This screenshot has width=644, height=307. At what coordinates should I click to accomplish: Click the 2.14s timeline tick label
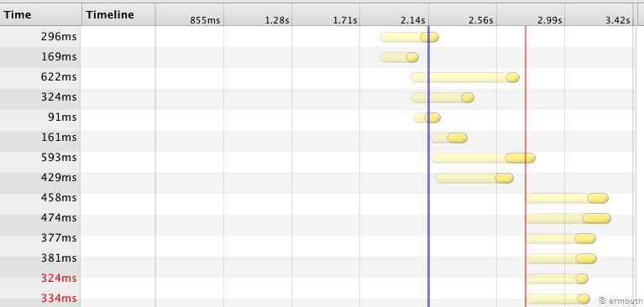(x=413, y=20)
